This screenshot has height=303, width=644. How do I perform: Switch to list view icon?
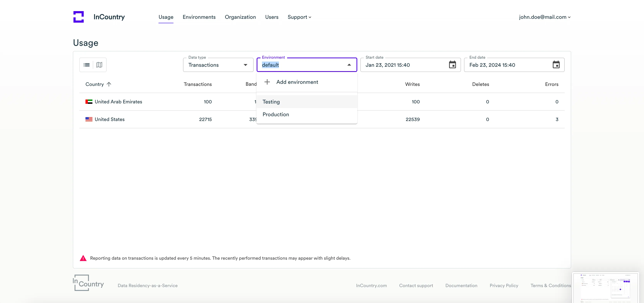(86, 65)
